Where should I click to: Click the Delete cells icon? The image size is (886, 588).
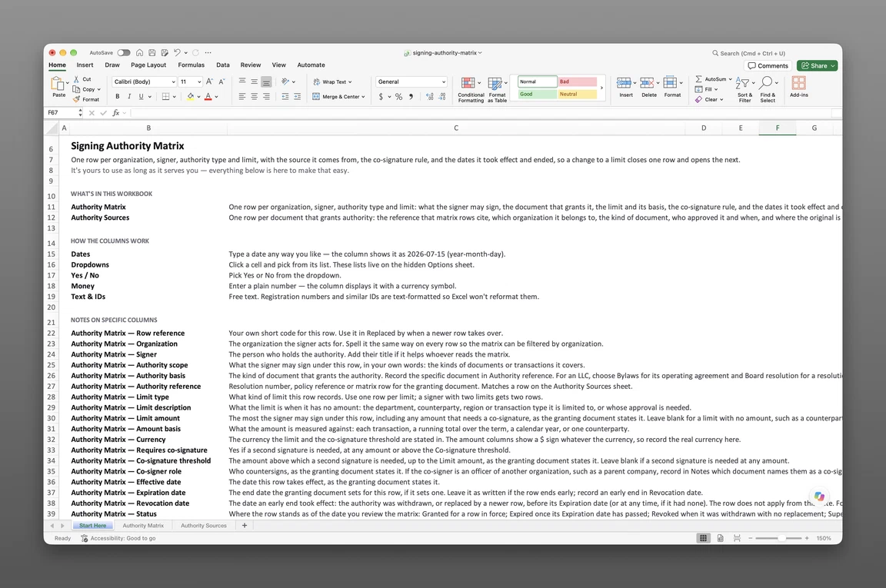[x=646, y=83]
